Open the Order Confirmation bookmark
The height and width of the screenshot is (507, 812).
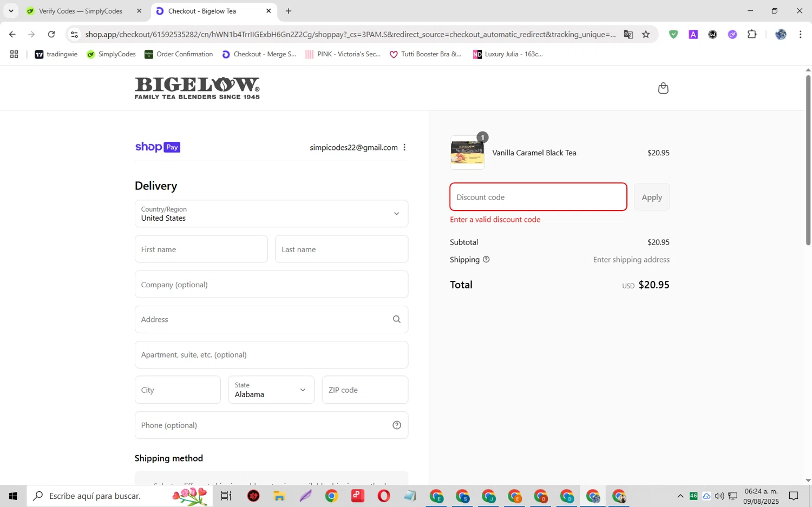[x=179, y=54]
